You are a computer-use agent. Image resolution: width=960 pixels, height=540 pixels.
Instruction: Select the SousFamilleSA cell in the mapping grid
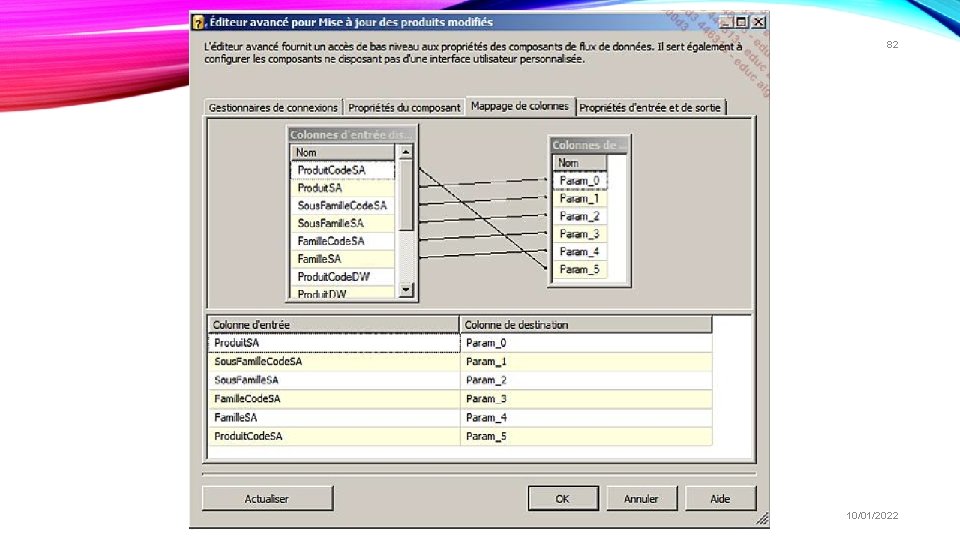tap(334, 380)
